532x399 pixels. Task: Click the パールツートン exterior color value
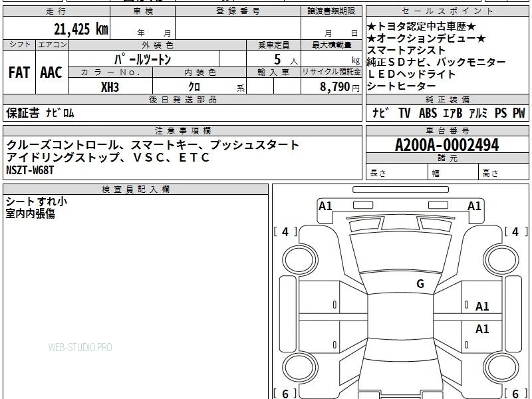tap(142, 59)
